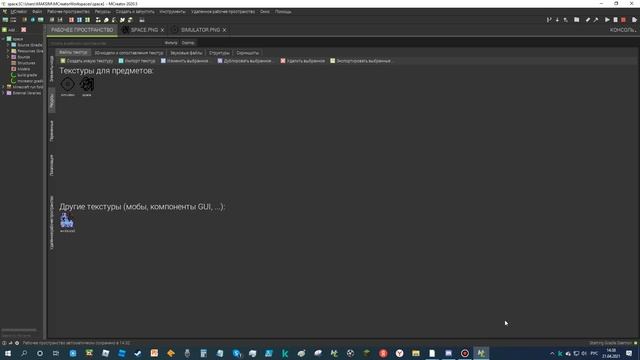The height and width of the screenshot is (360, 640).
Task: Click the VCS branch setup toolbar icon
Action: 549,20
